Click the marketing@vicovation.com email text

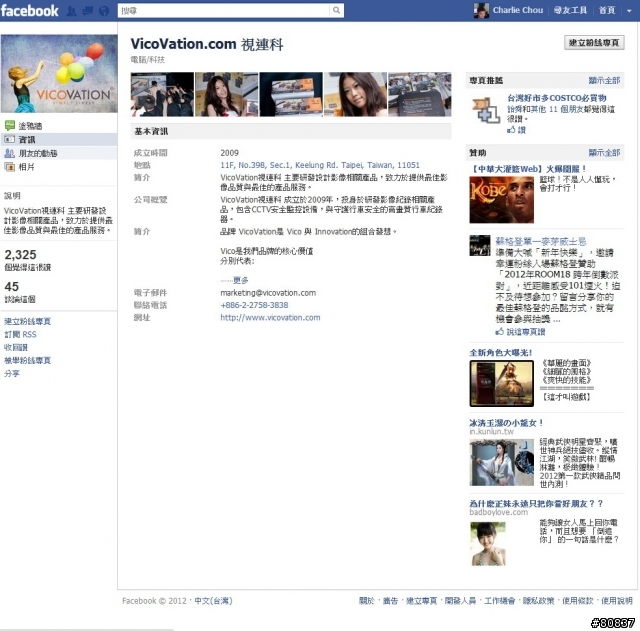[268, 293]
